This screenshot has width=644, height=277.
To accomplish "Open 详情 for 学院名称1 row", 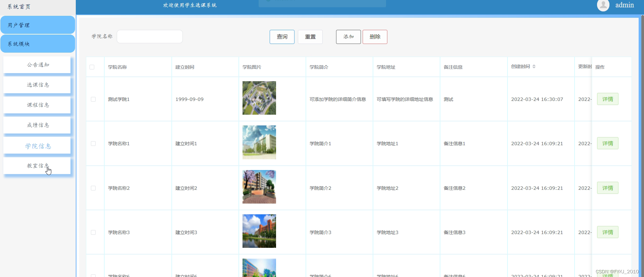I will pos(608,143).
